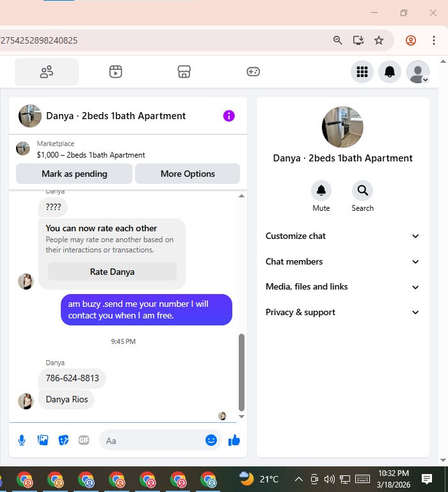
Task: Open the emoji picker smiley
Action: [211, 440]
